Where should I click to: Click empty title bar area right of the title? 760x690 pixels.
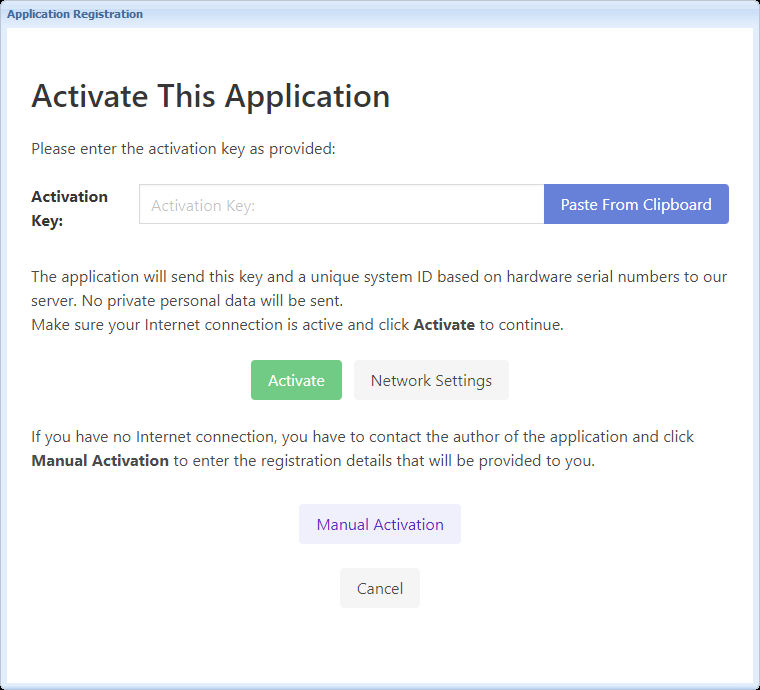click(450, 14)
